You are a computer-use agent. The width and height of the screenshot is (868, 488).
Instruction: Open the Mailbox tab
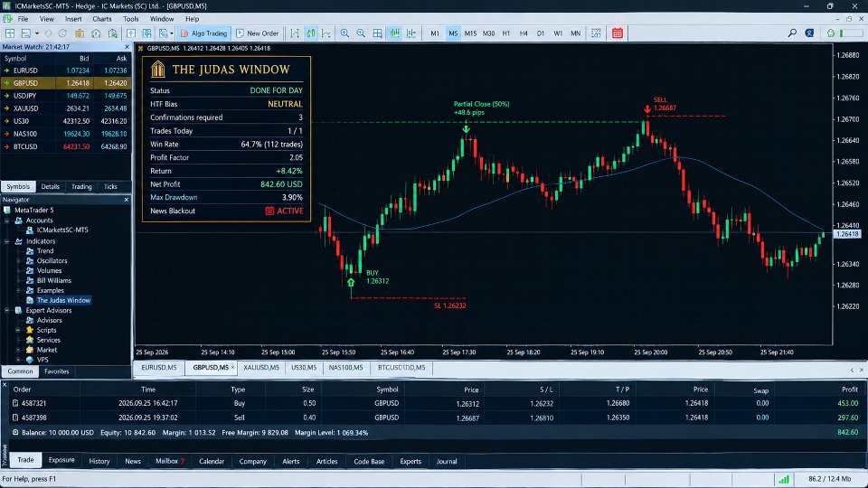[169, 461]
